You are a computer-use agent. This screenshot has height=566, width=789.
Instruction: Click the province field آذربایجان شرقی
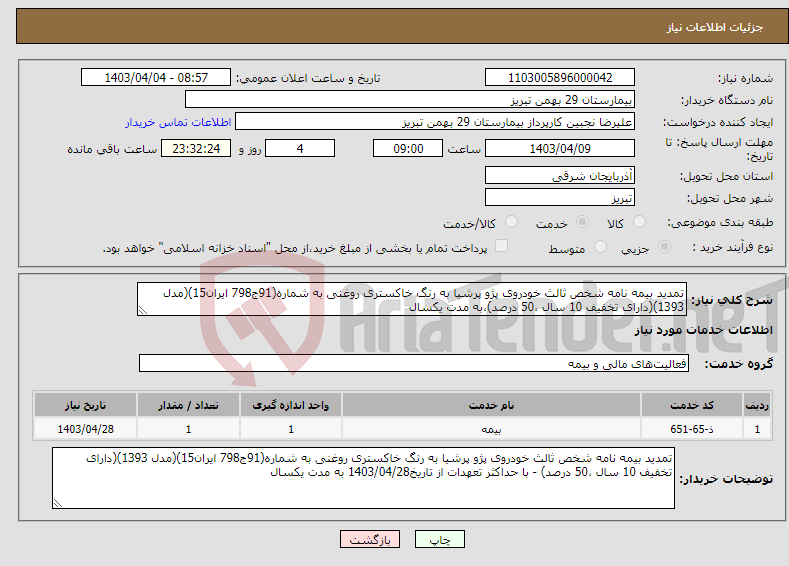[x=560, y=176]
